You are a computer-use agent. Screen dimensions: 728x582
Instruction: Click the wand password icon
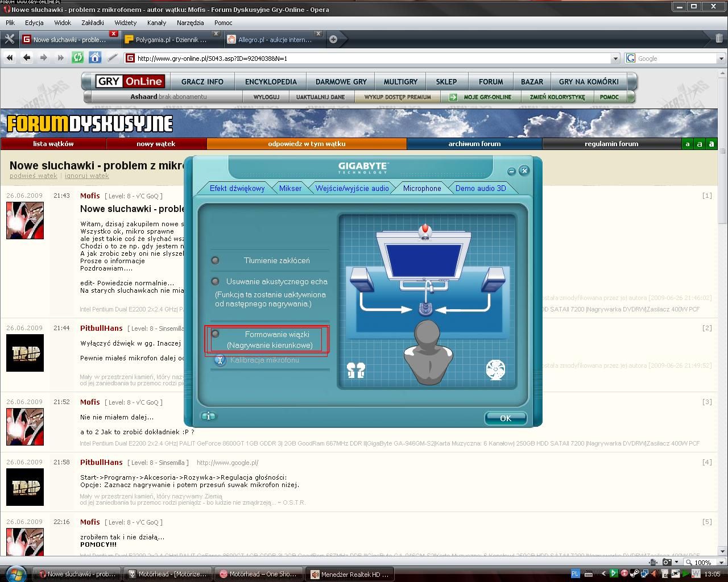pyautogui.click(x=113, y=58)
